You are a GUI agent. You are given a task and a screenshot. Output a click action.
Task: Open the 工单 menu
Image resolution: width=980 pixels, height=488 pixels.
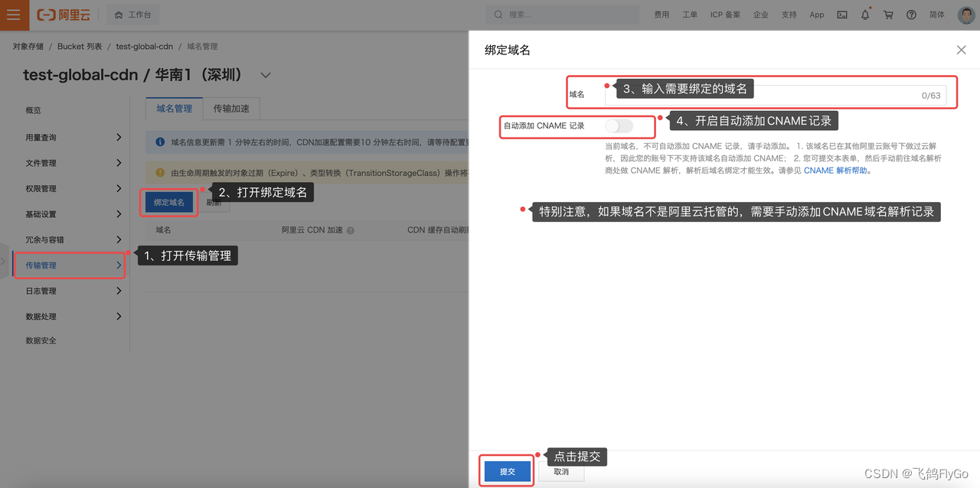pos(690,15)
